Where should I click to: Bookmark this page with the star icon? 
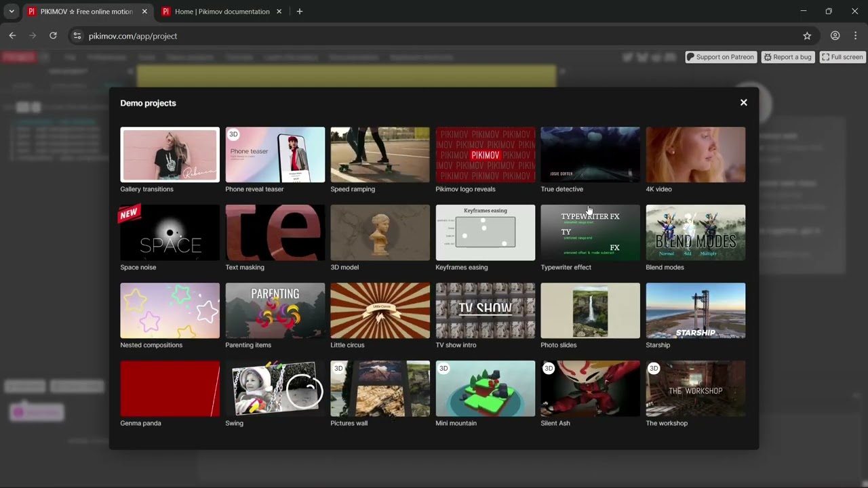807,36
